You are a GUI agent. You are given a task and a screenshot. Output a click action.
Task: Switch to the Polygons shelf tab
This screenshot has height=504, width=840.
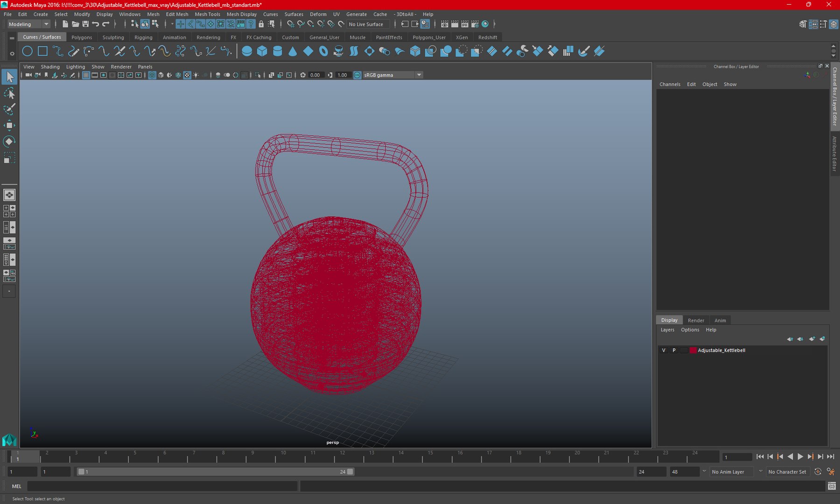[82, 37]
